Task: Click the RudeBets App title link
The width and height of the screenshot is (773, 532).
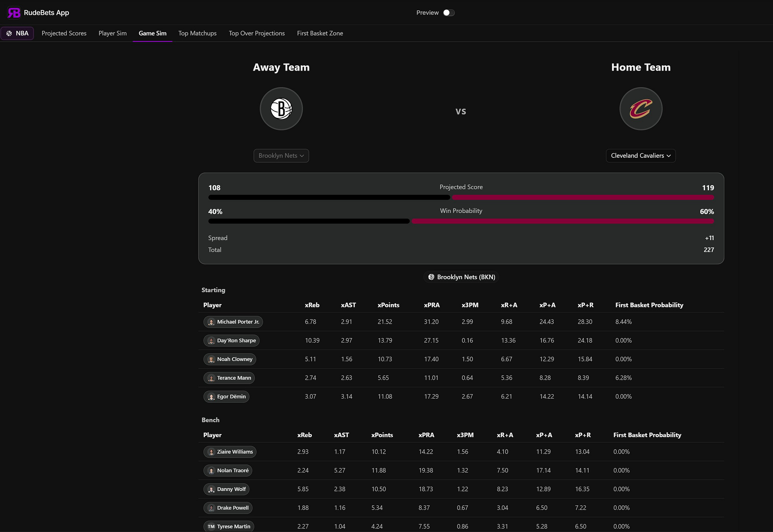Action: pos(47,13)
